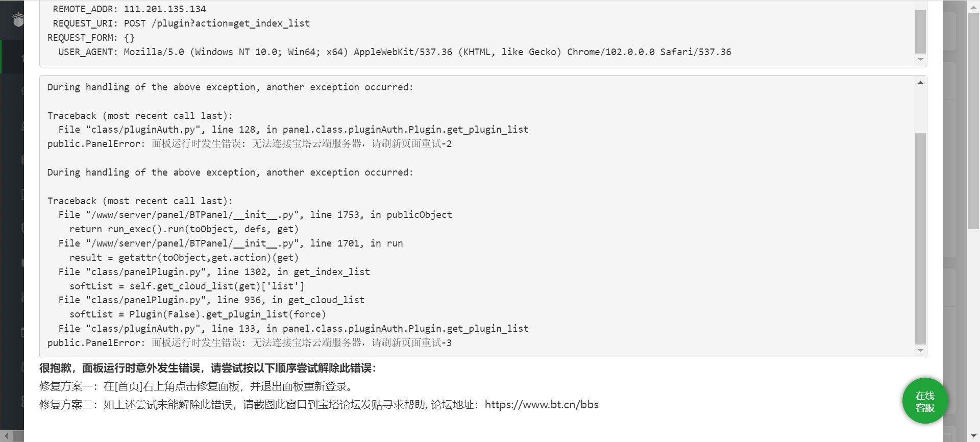Click the REQUEST_URI POST line

tap(181, 23)
